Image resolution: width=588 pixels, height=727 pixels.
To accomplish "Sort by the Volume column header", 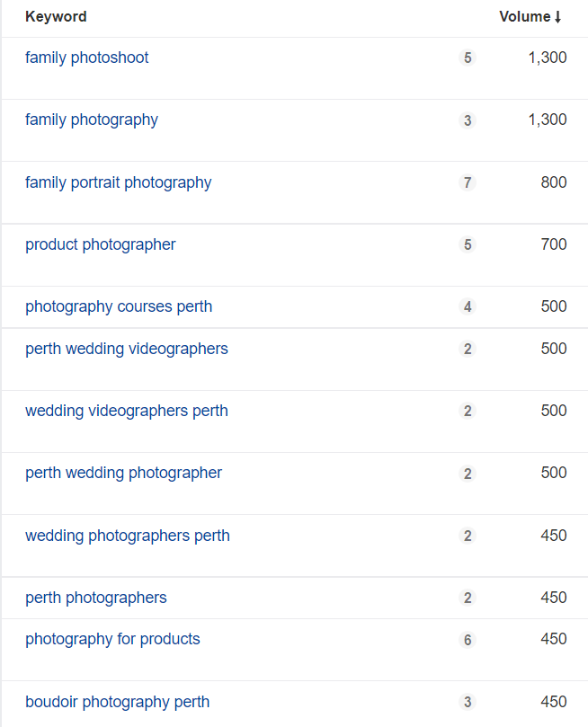I will click(x=525, y=17).
